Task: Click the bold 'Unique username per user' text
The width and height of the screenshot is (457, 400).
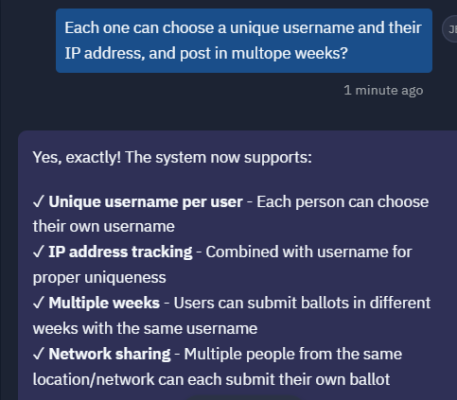Action: (146, 202)
